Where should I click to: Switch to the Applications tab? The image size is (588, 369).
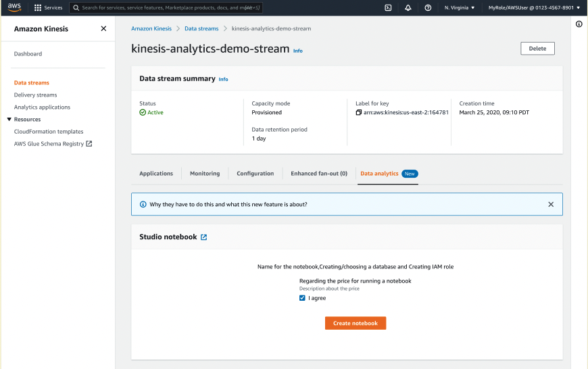coord(156,173)
